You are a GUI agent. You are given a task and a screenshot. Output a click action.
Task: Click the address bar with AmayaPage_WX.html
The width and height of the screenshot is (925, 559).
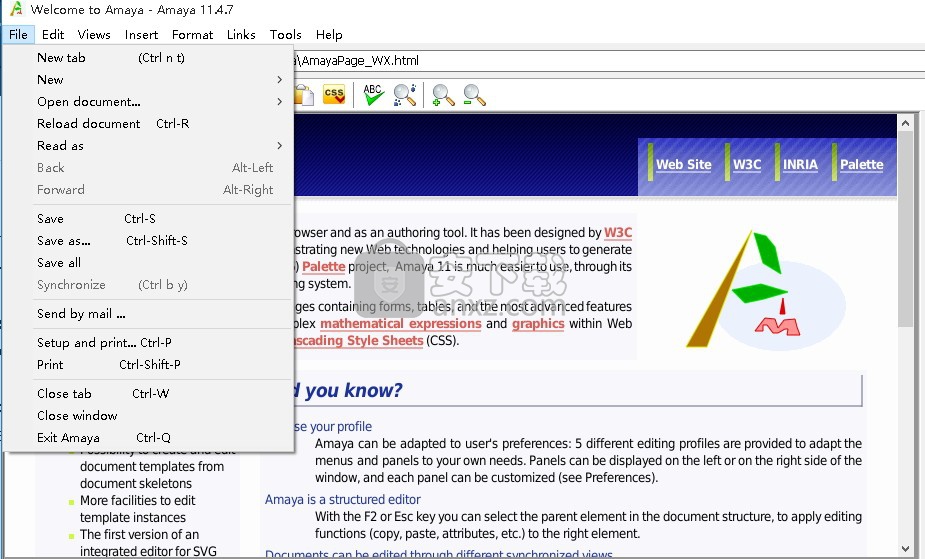pos(608,61)
